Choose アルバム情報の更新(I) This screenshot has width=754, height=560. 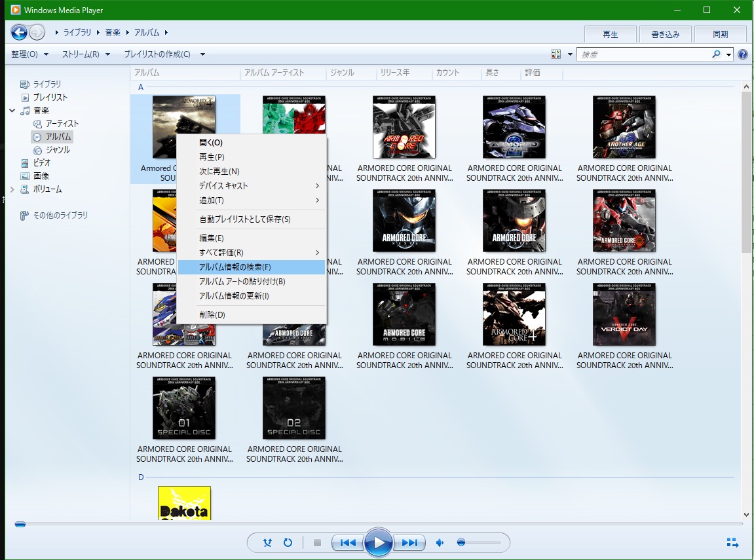[x=252, y=295]
